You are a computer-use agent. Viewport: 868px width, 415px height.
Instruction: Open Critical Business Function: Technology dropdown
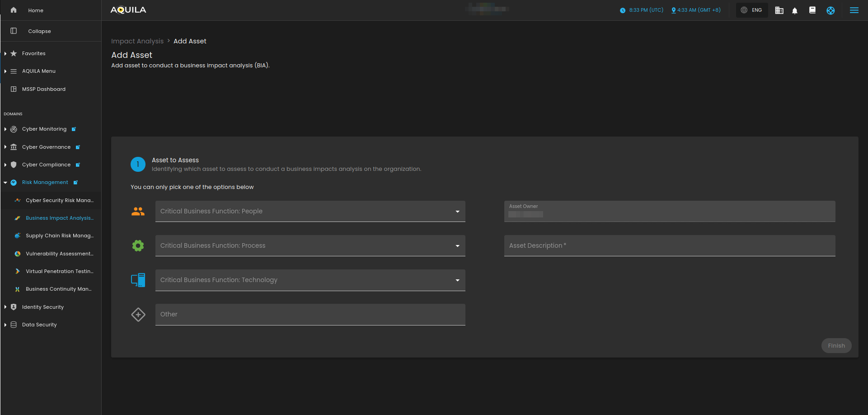310,280
